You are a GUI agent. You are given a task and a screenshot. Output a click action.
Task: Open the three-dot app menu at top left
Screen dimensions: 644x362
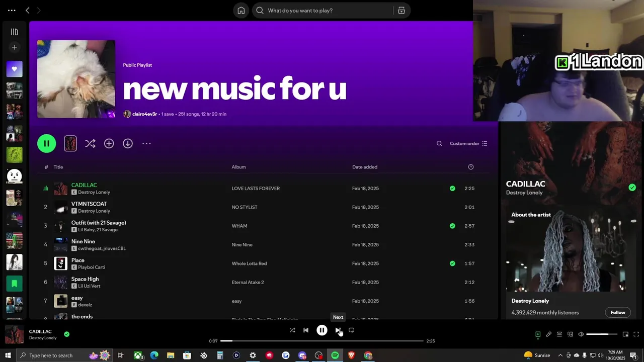12,10
